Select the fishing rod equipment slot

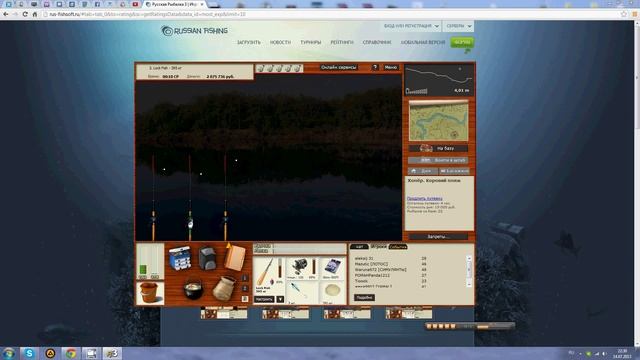click(x=269, y=275)
